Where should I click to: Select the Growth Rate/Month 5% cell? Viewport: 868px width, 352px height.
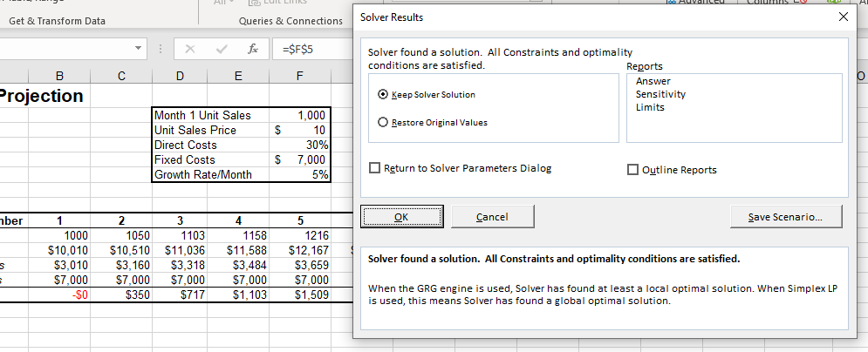(299, 174)
